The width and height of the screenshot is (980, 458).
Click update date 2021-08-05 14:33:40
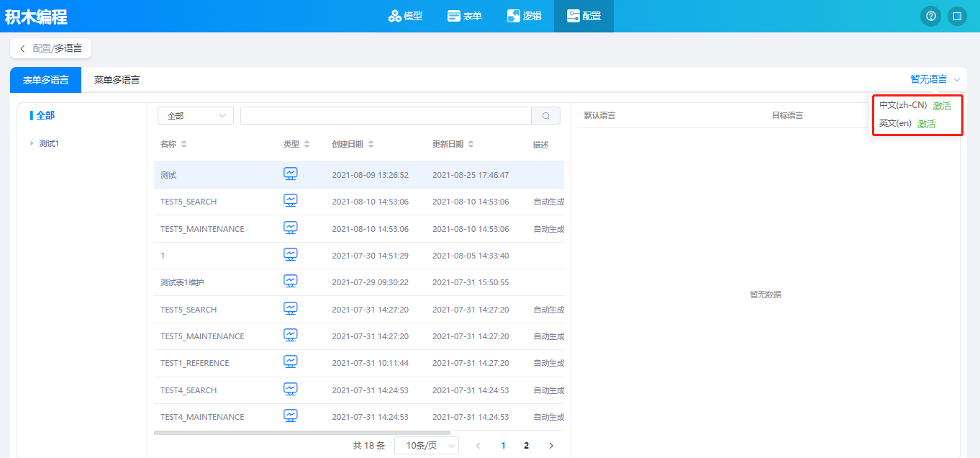point(471,256)
